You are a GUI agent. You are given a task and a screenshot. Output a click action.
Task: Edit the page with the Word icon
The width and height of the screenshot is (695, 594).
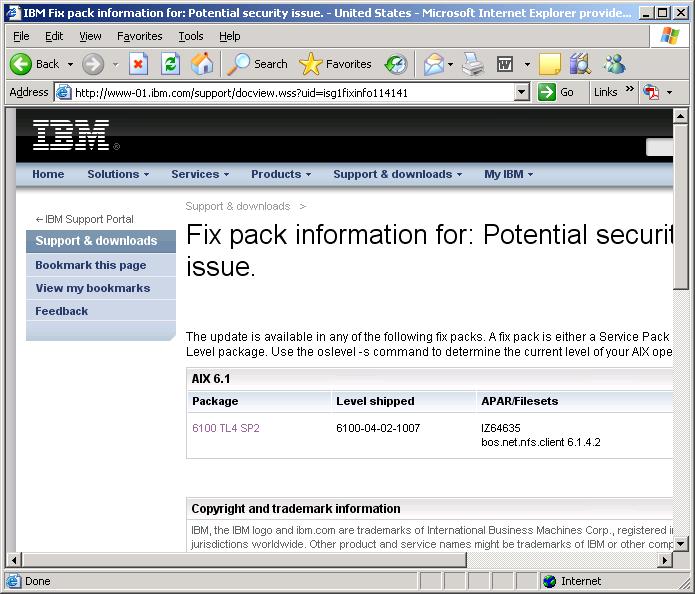point(505,64)
